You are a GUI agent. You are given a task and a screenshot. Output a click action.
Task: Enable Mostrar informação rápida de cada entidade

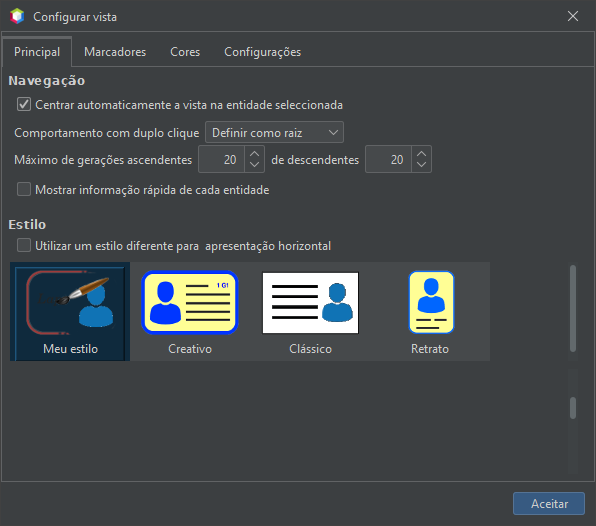24,189
